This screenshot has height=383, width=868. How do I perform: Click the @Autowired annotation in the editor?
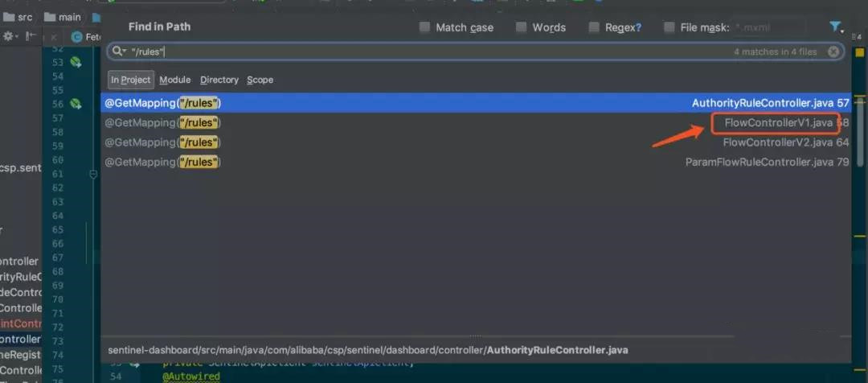click(x=191, y=377)
